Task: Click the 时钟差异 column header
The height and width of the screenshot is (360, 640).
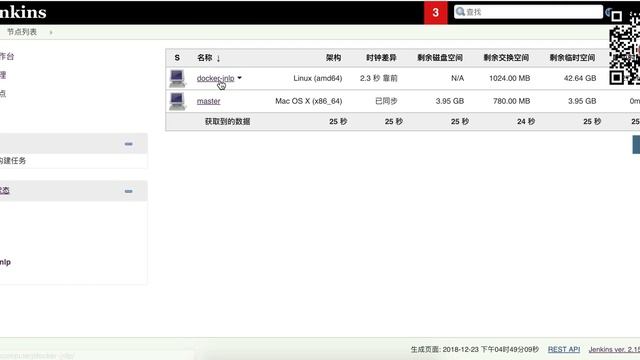Action: tap(381, 58)
